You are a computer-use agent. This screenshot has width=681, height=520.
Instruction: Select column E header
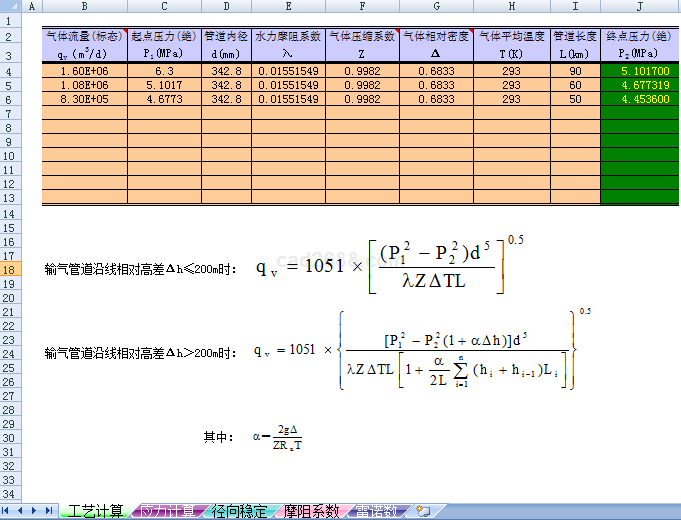(288, 7)
